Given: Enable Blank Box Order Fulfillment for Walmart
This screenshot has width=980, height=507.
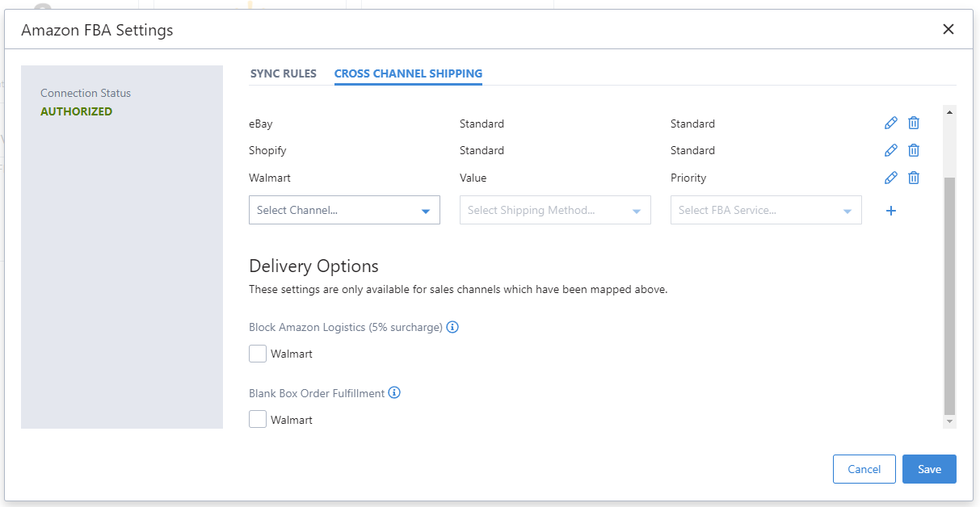Looking at the screenshot, I should tap(258, 420).
